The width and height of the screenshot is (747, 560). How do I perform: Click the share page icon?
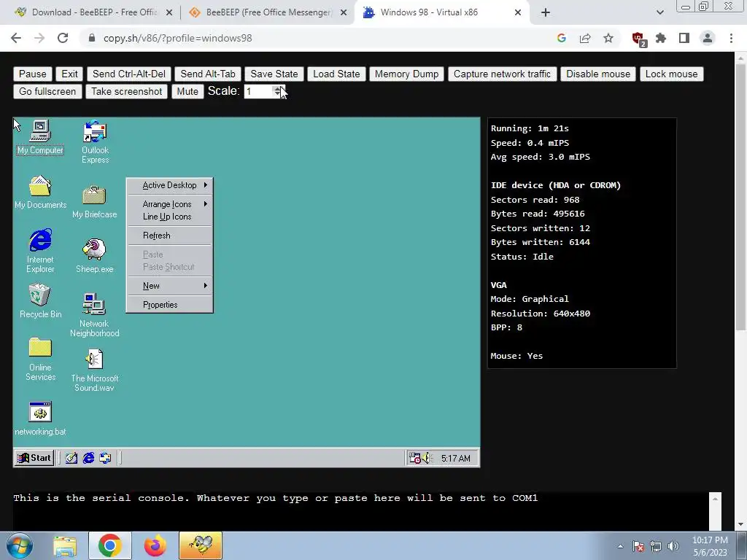point(585,38)
